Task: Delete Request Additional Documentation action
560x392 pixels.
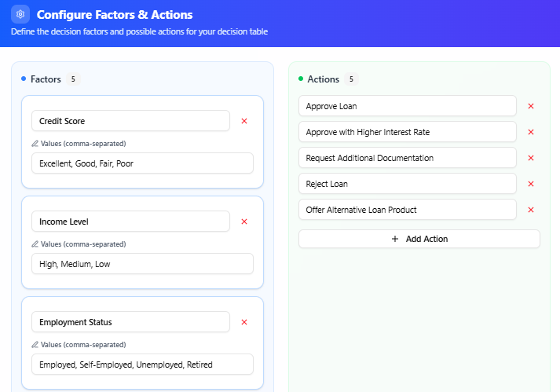Action: click(x=531, y=158)
